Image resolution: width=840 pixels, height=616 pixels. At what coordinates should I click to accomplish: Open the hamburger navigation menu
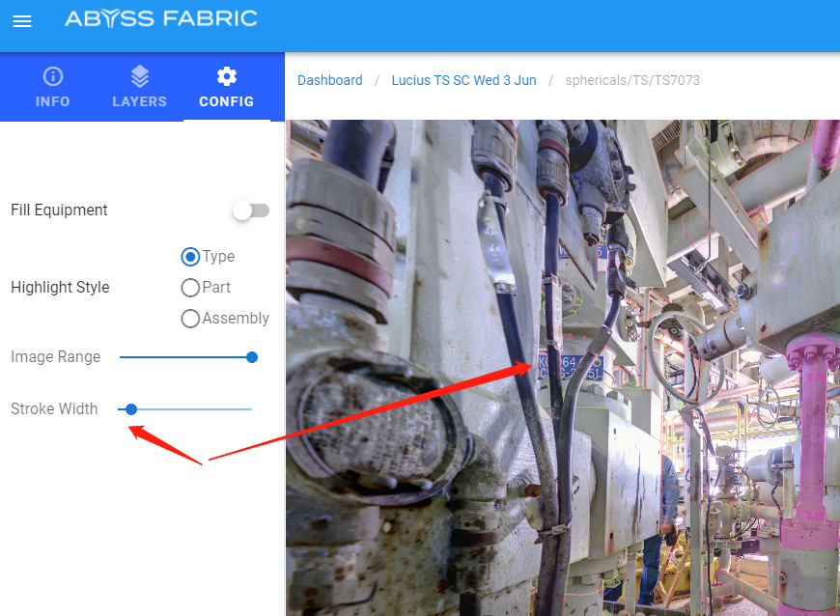[x=22, y=21]
